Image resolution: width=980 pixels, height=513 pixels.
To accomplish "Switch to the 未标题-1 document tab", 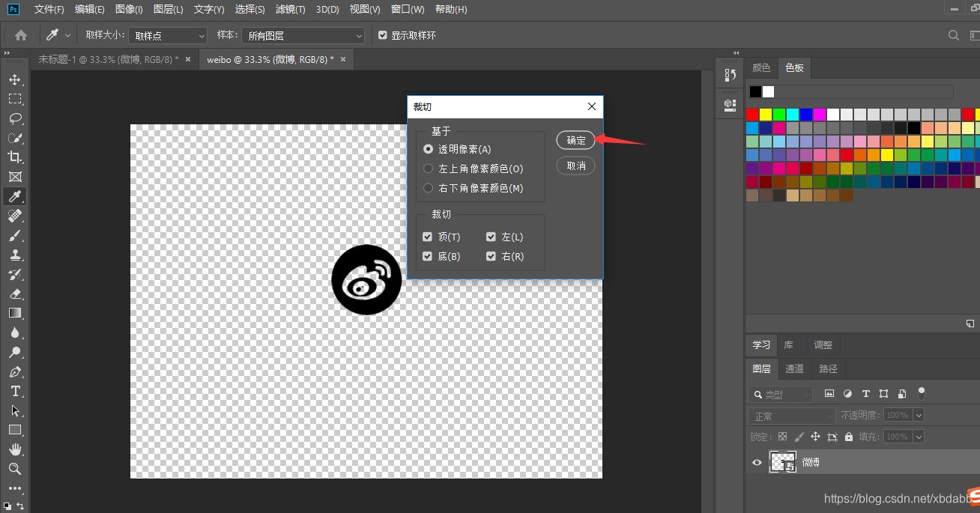I will click(109, 59).
